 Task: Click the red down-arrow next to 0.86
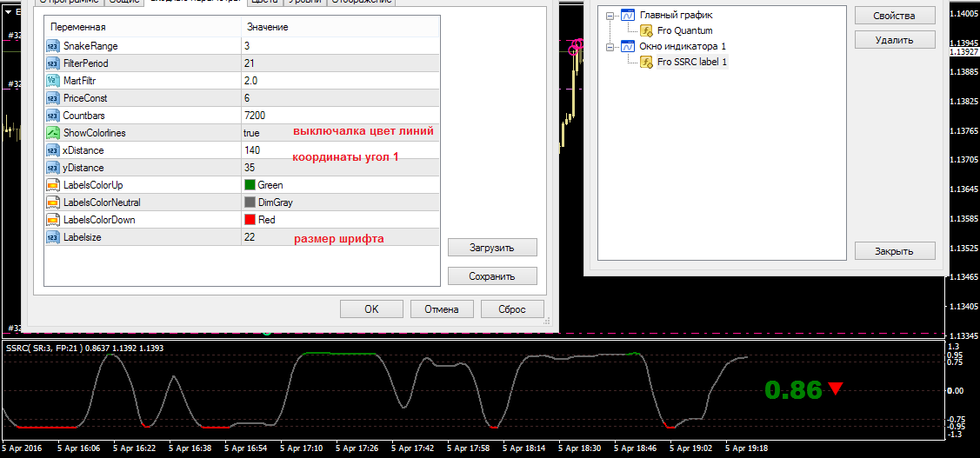[x=836, y=388]
